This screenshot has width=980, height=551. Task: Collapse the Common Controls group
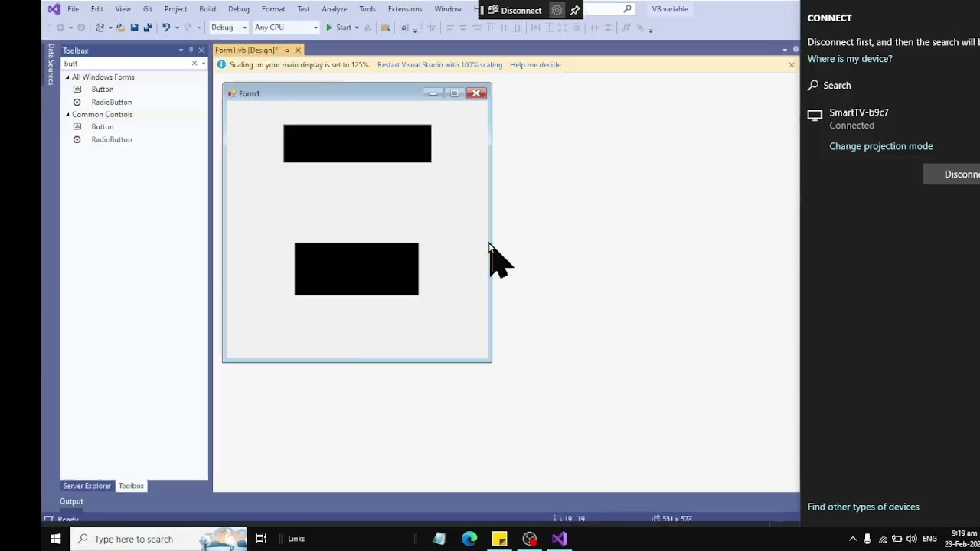click(67, 115)
